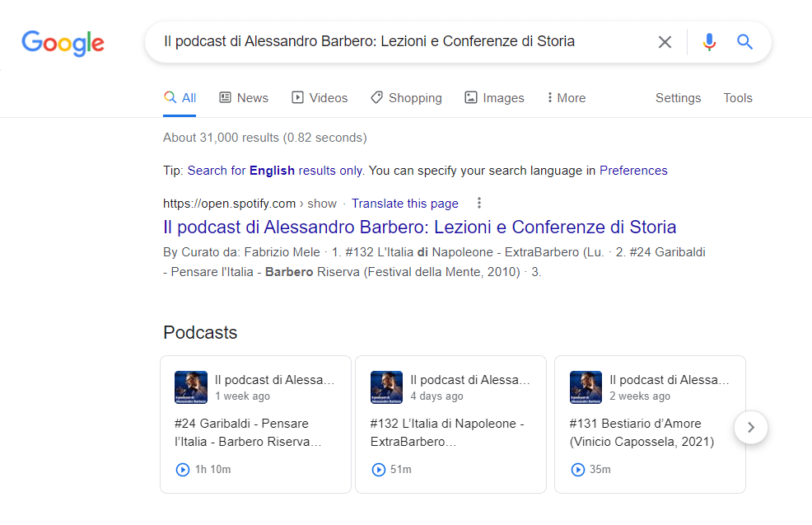Open the Images tab
812x525 pixels.
pos(494,98)
